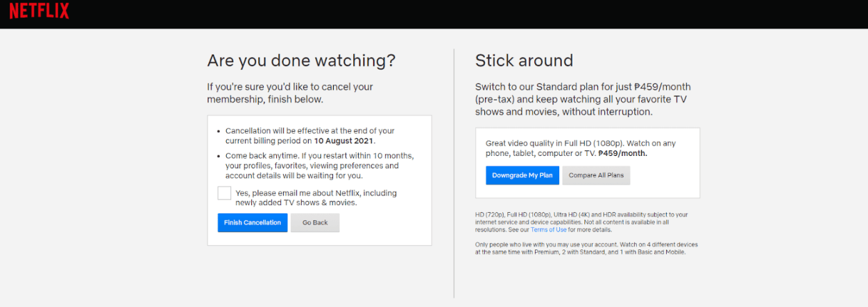Click the "Switch to our Standard plan" paragraph

point(583,99)
